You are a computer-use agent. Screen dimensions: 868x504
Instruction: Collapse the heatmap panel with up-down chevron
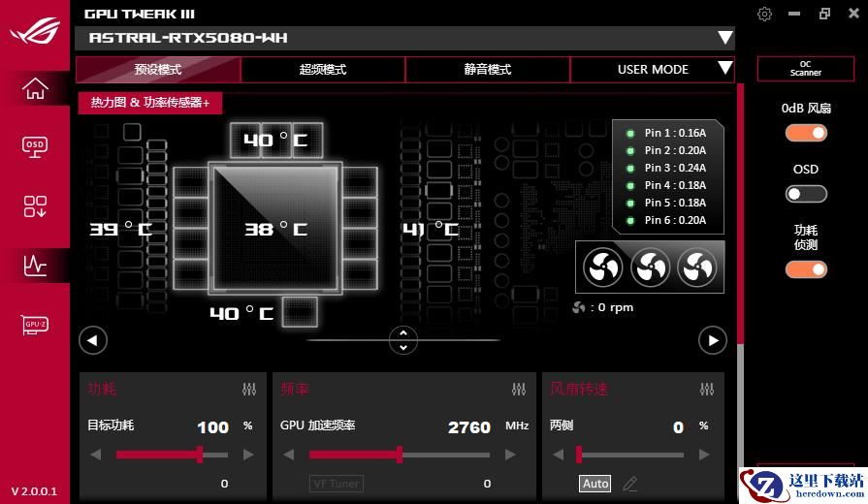point(403,340)
